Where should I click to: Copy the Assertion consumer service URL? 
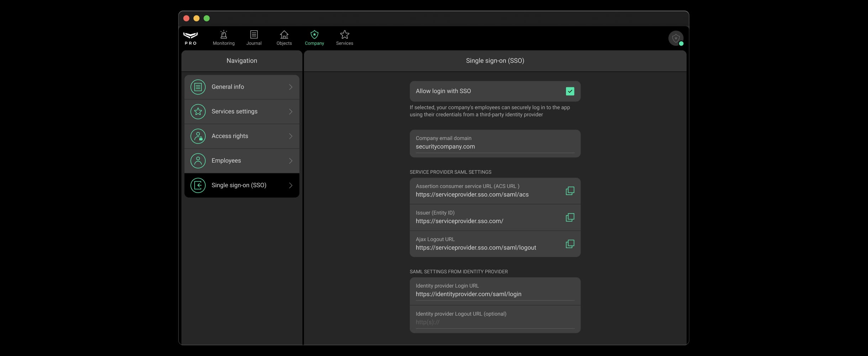click(x=570, y=191)
